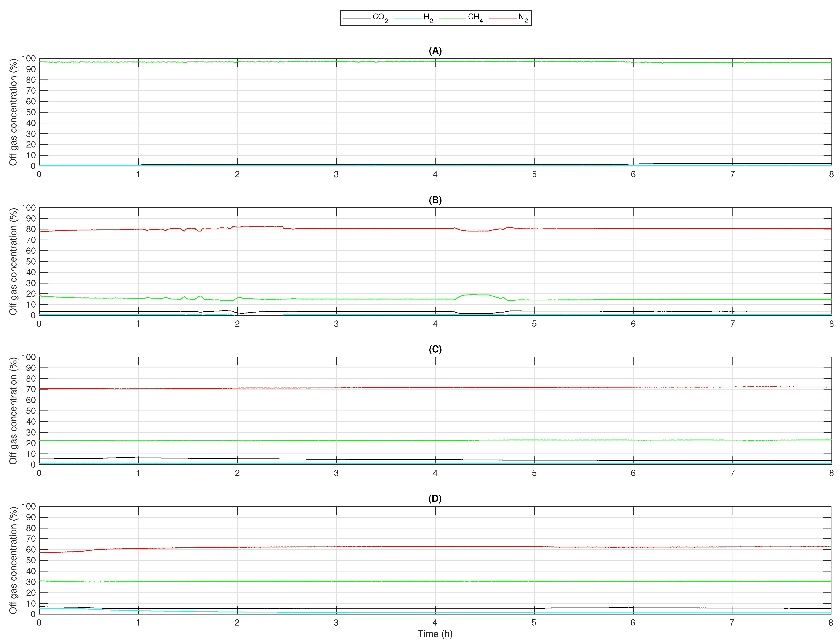The image size is (840, 644).
Task: Select the subplot title (D)
Action: (435, 499)
